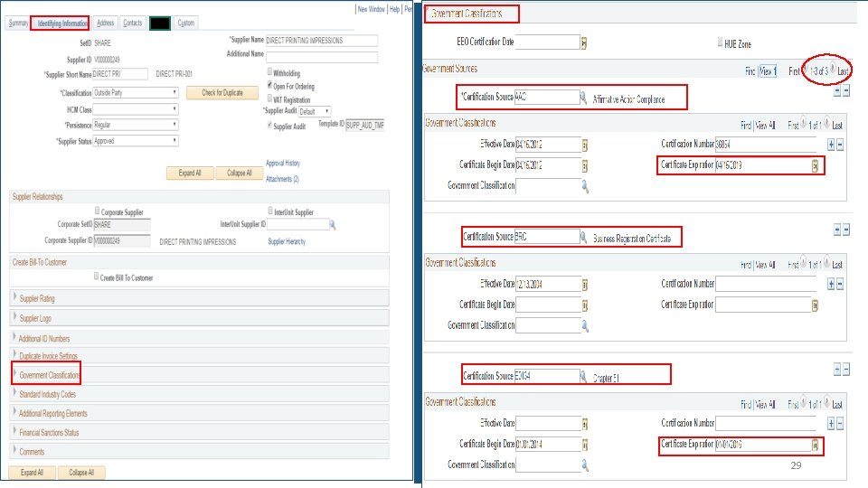Look up InterUnit Supplier ID
Viewport: 868px width, 488px height.
coord(333,225)
